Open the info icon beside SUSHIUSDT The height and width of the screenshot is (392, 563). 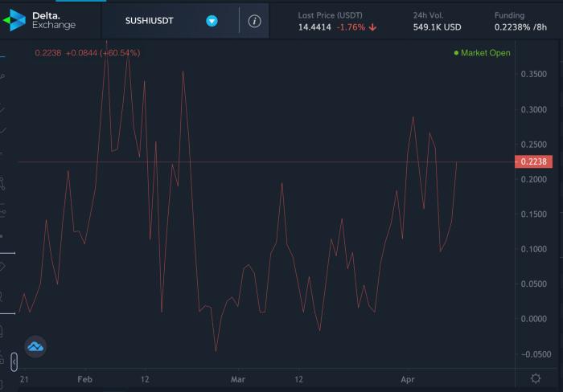click(254, 21)
